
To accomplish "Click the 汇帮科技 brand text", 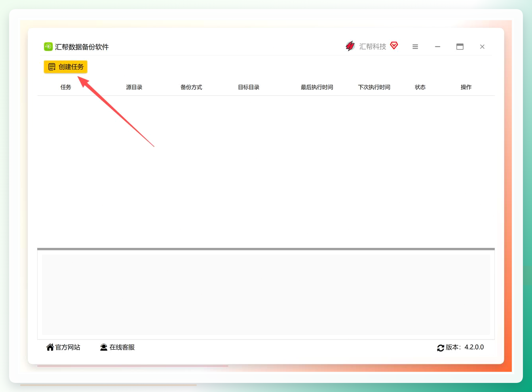I will [x=372, y=47].
